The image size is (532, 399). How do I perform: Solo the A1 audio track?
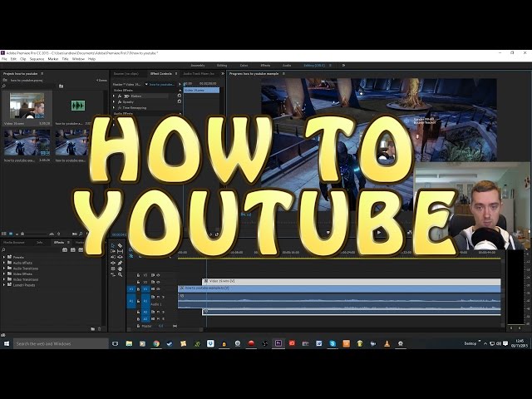tap(163, 297)
